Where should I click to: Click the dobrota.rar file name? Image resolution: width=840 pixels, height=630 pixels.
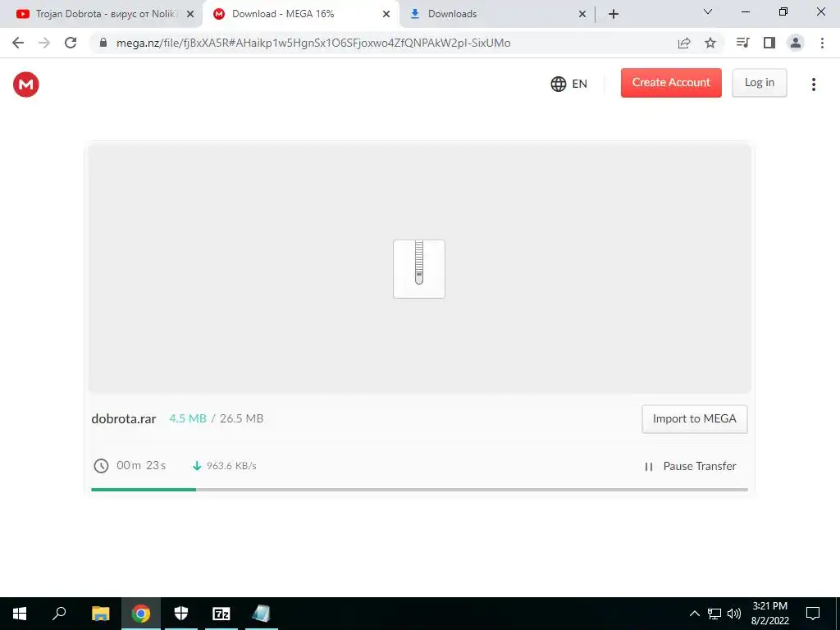pos(124,419)
